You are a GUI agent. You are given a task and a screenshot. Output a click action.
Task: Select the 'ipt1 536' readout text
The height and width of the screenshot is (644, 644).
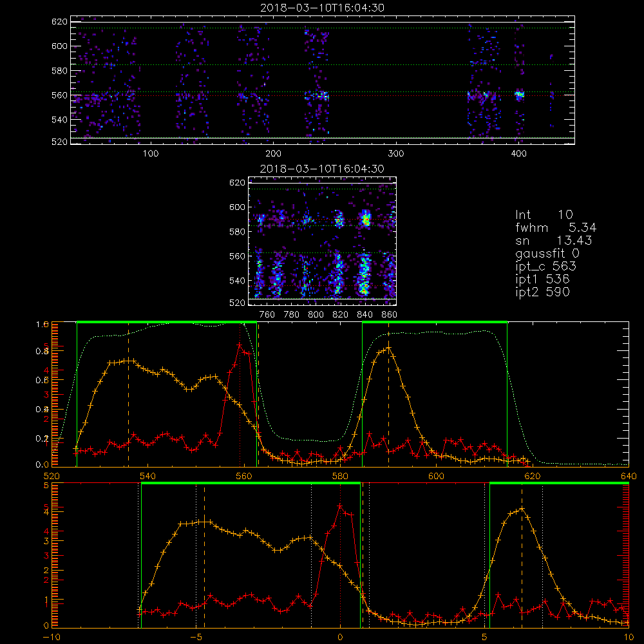click(x=542, y=279)
